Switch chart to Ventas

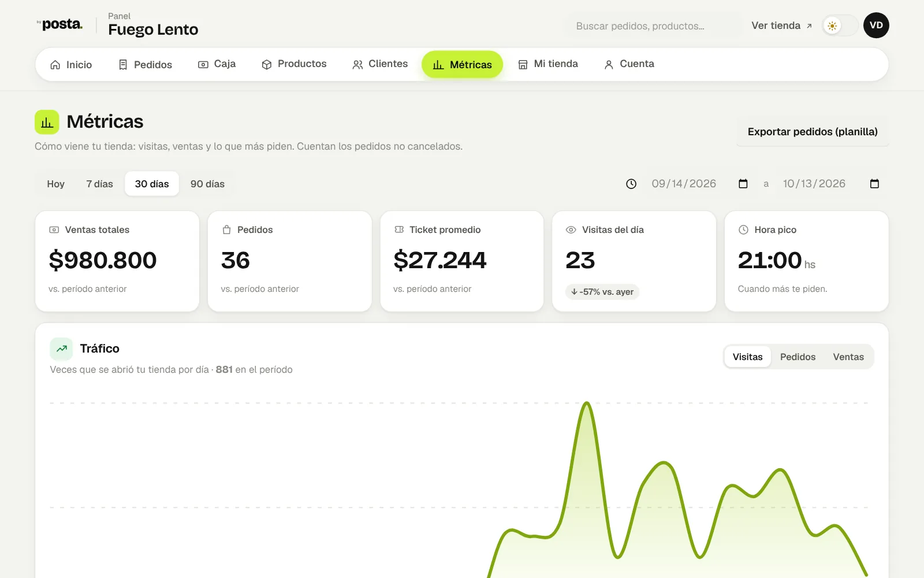(848, 357)
